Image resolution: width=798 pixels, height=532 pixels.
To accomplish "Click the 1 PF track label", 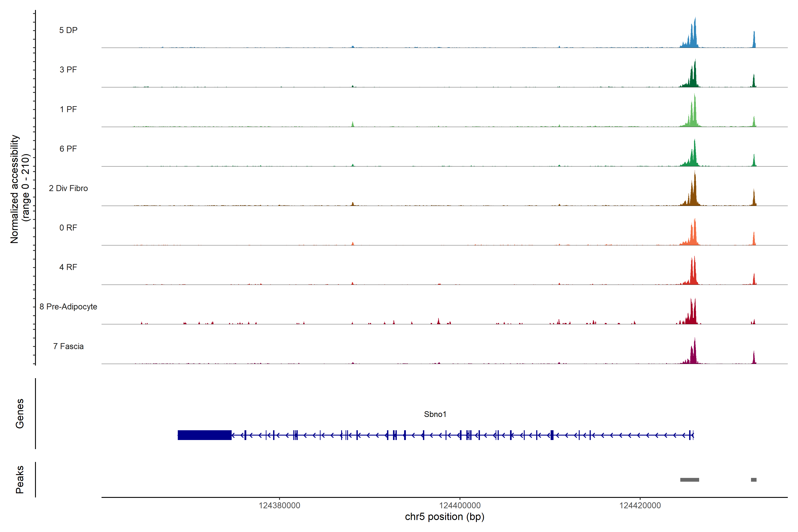I will [68, 109].
